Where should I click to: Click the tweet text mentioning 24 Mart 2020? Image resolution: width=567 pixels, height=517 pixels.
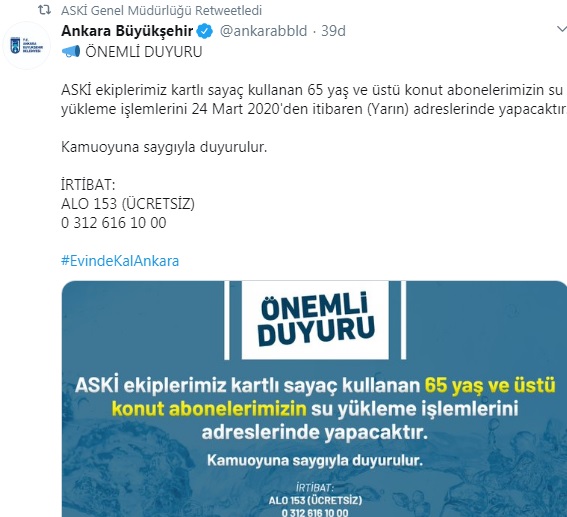(314, 99)
